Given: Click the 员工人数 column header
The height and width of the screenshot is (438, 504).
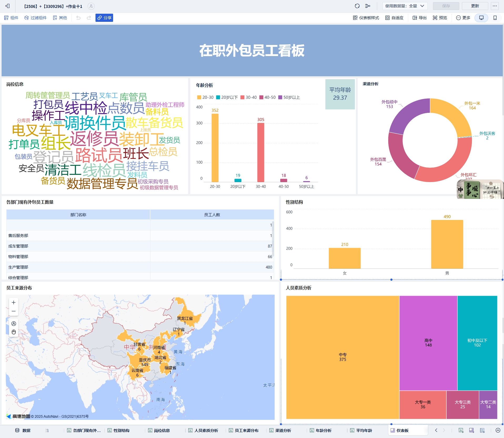Looking at the screenshot, I should [212, 215].
